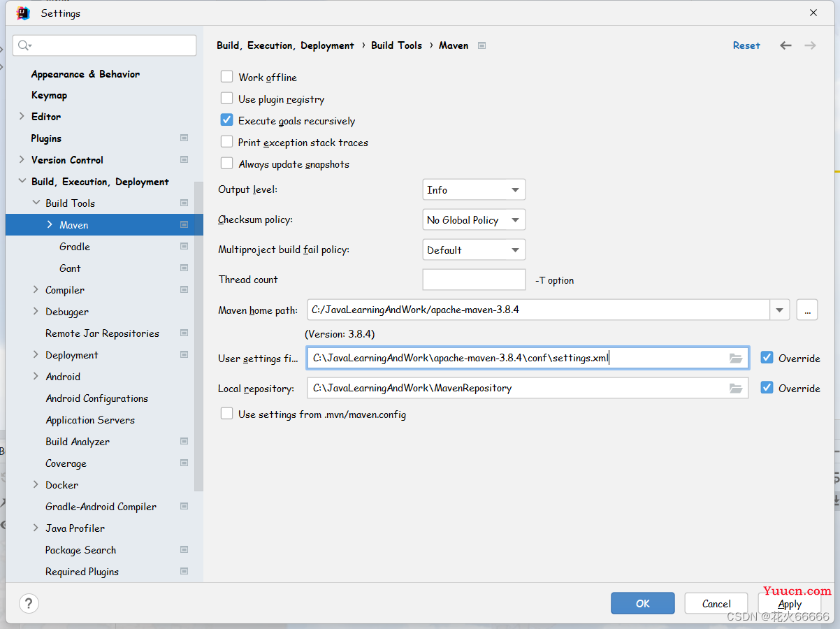Click the back navigation arrow
840x629 pixels.
tap(786, 45)
